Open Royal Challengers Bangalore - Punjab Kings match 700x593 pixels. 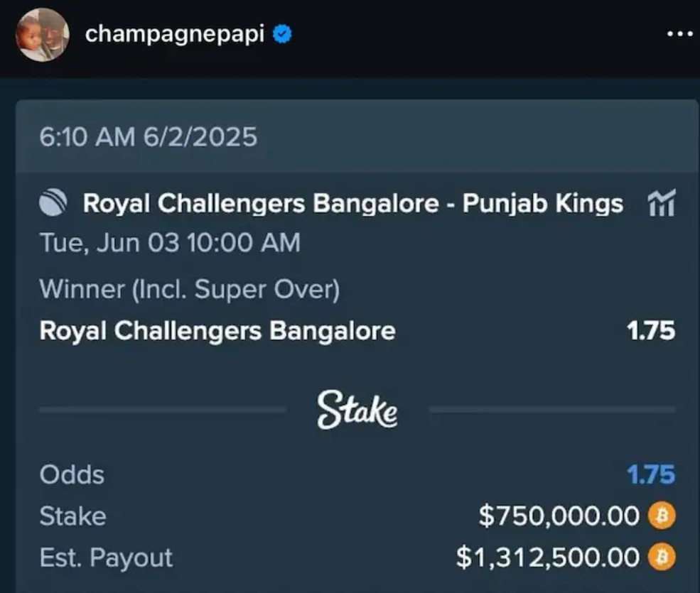(x=352, y=204)
